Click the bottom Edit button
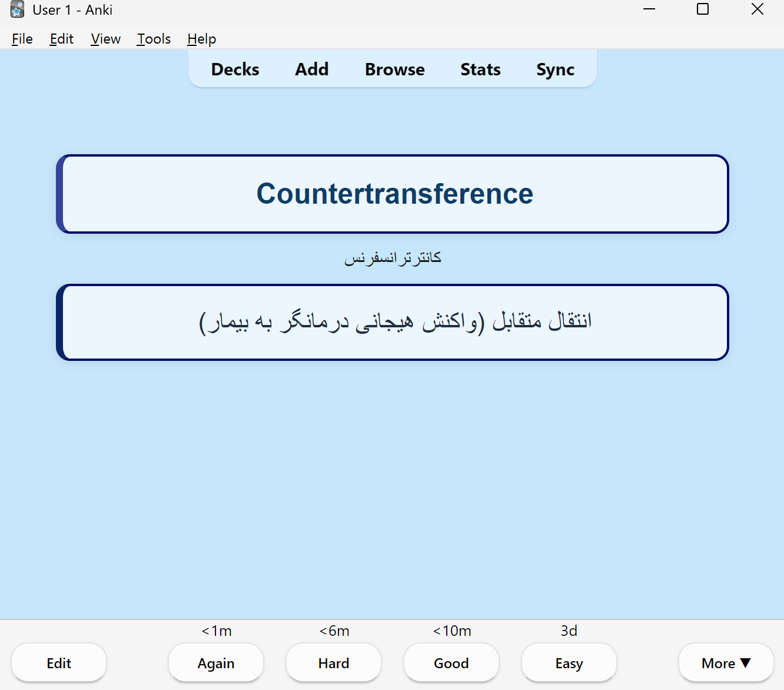 (x=59, y=663)
